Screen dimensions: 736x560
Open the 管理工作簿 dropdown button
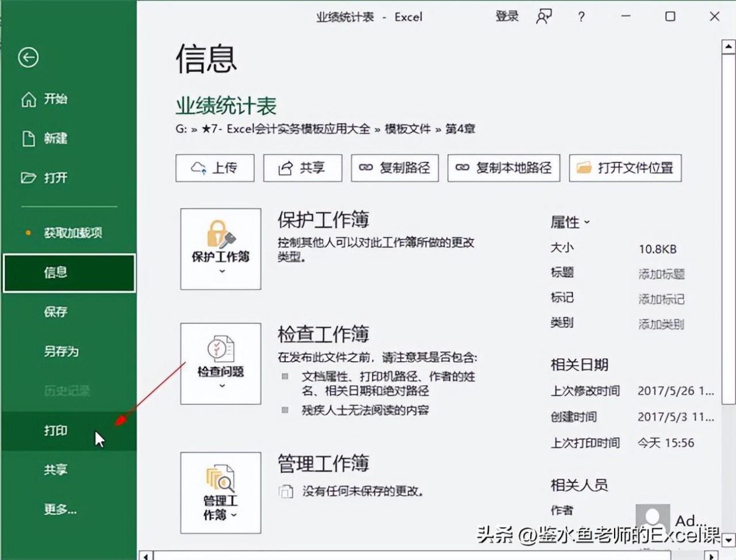pos(221,493)
